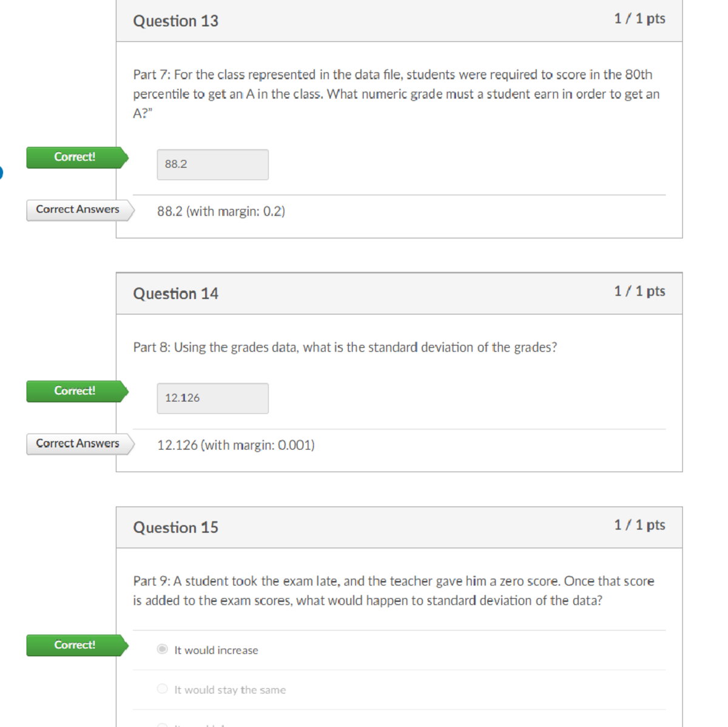Select the "It would stay the same" option
Image resolution: width=728 pixels, height=727 pixels.
(162, 689)
